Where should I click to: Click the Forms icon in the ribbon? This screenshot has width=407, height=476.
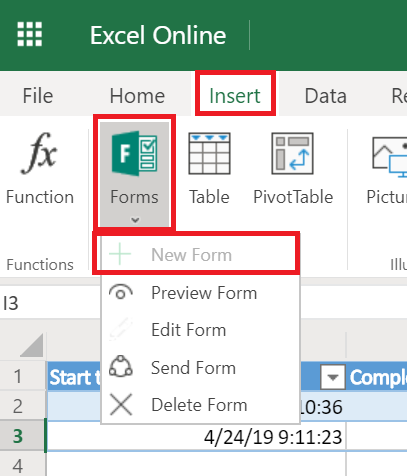134,153
